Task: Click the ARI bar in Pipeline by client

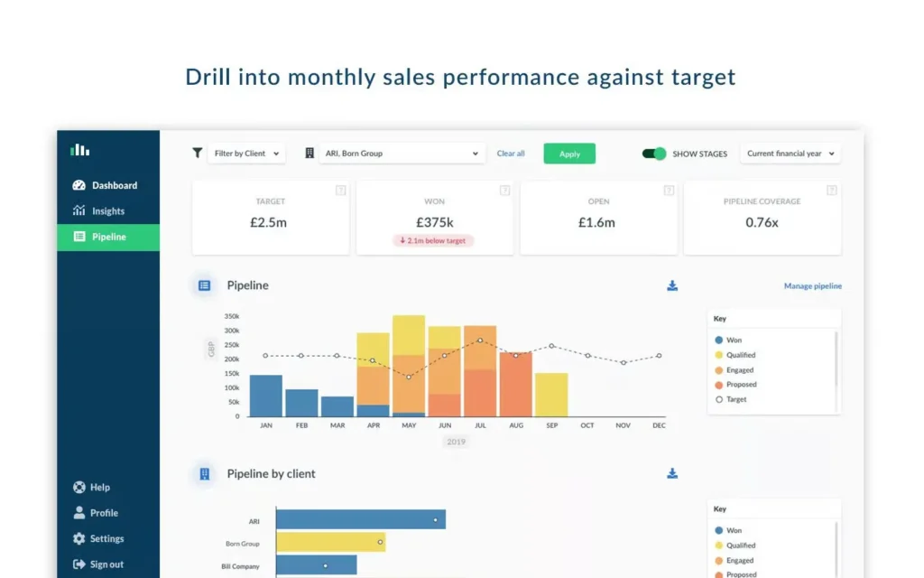Action: [361, 519]
